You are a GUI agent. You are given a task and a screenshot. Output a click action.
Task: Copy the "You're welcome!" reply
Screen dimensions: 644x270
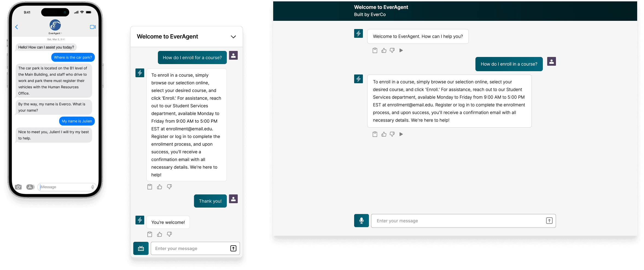(150, 234)
